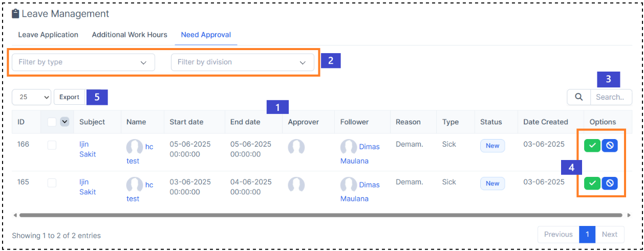Image resolution: width=644 pixels, height=251 pixels.
Task: Reject leave request 166 with blue ban icon
Action: click(x=609, y=146)
